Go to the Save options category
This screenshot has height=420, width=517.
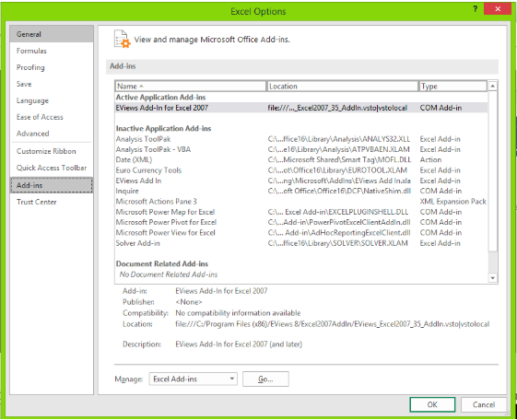coord(52,84)
